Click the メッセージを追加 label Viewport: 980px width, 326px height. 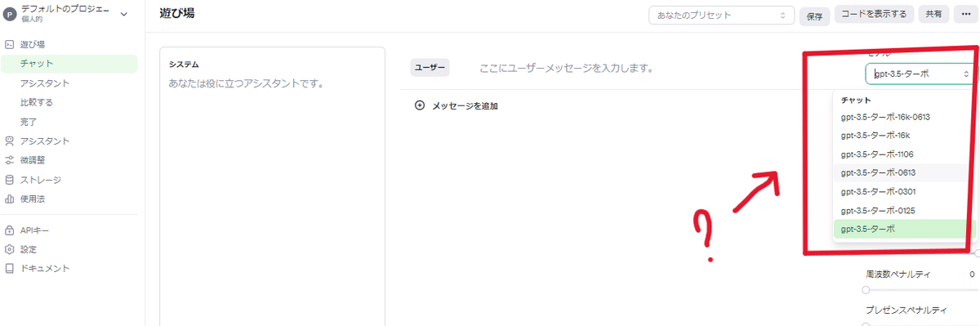(465, 106)
